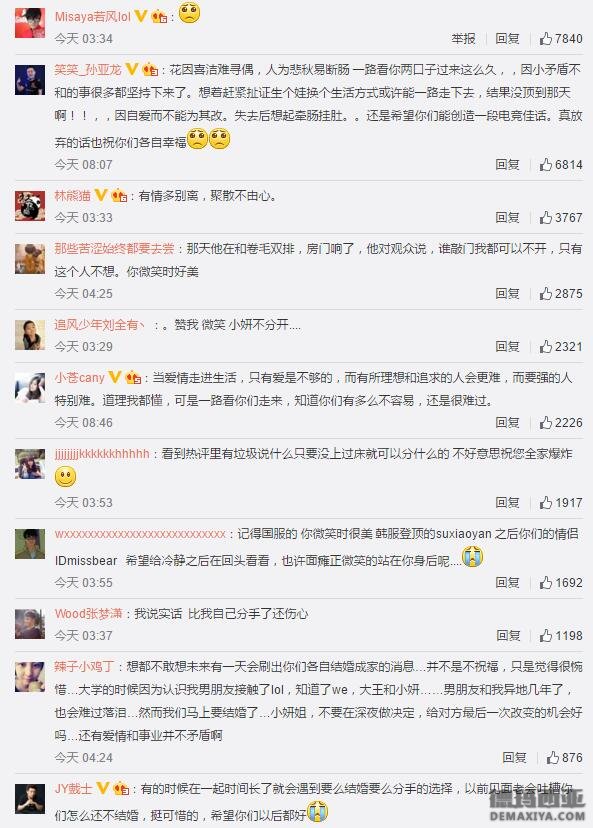The width and height of the screenshot is (593, 828).
Task: Like the comment showing 1917 likes
Action: pyautogui.click(x=545, y=503)
